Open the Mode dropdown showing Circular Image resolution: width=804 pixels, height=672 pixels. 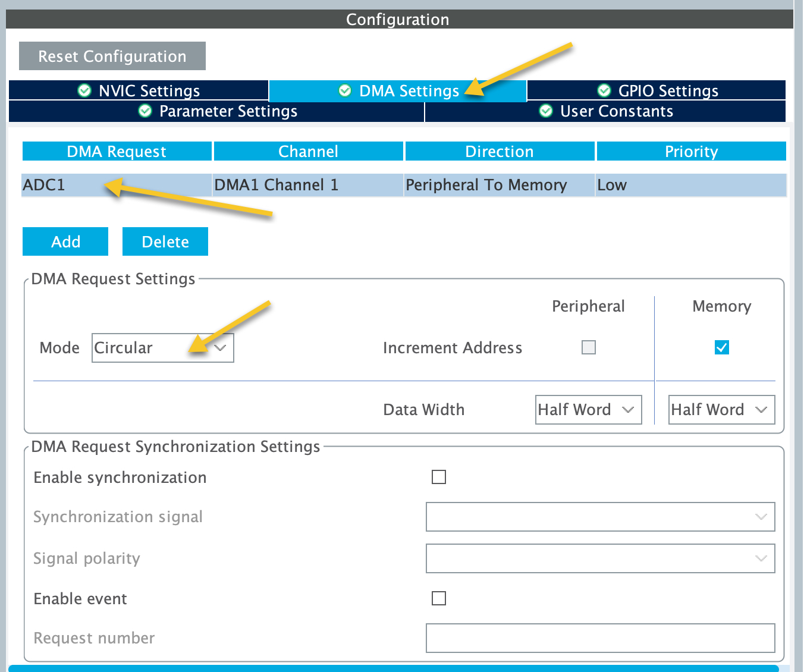[162, 347]
